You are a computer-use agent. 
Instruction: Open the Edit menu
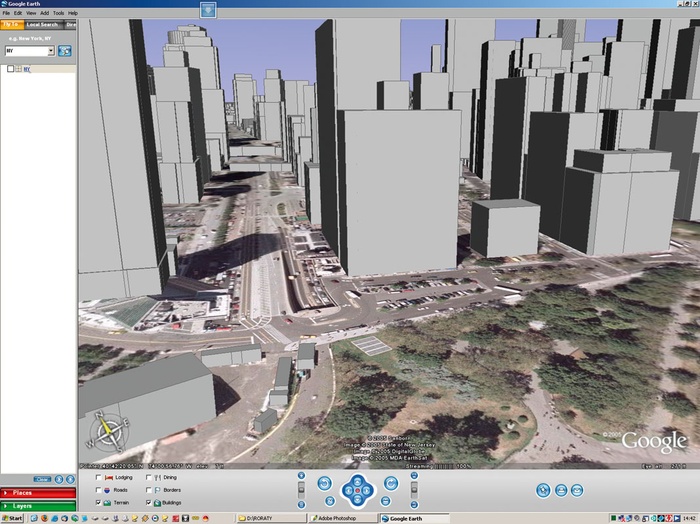click(18, 13)
